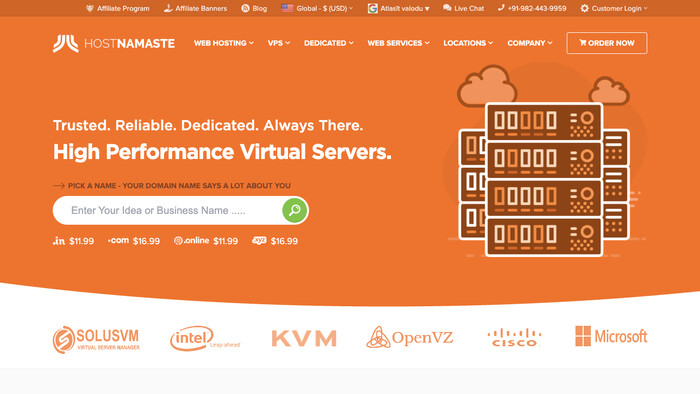Viewport: 700px width, 394px height.
Task: Click the Google Translate icon
Action: point(372,8)
